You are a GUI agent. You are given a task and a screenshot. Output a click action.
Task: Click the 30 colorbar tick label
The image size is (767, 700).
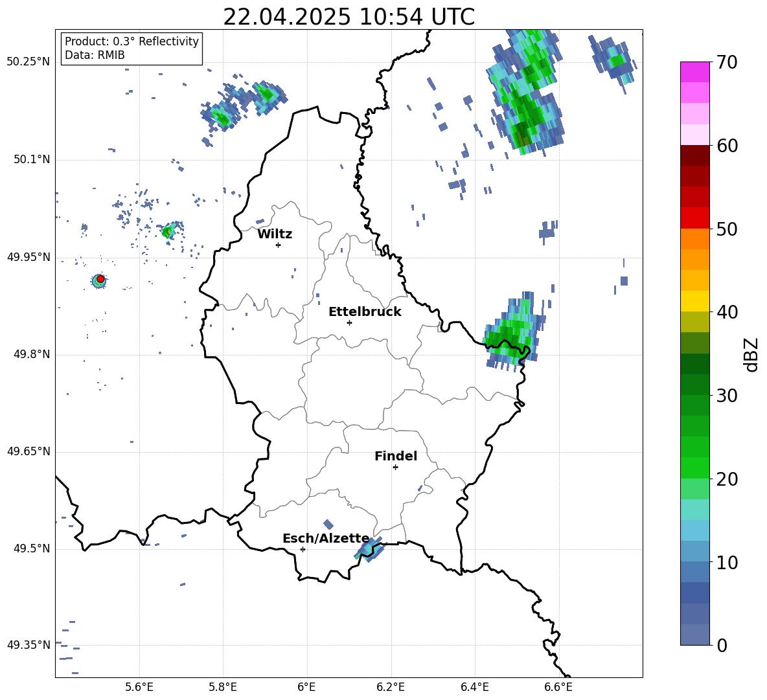[727, 396]
